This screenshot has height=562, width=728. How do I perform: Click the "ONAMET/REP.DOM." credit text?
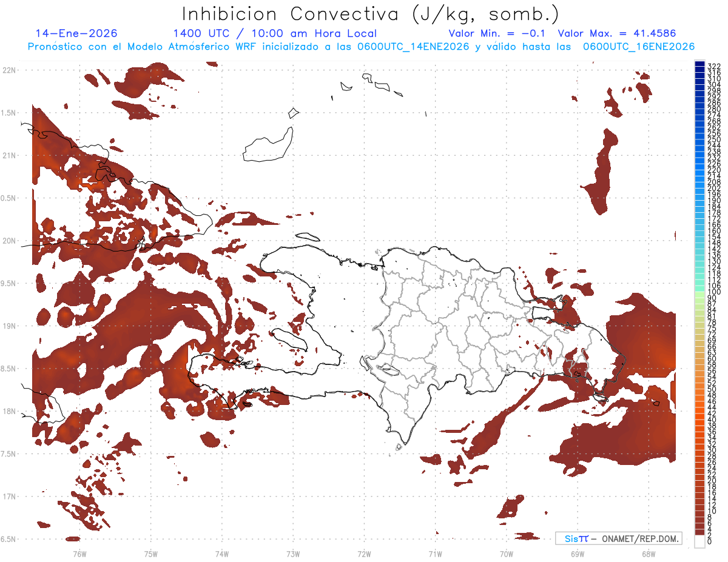(640, 538)
